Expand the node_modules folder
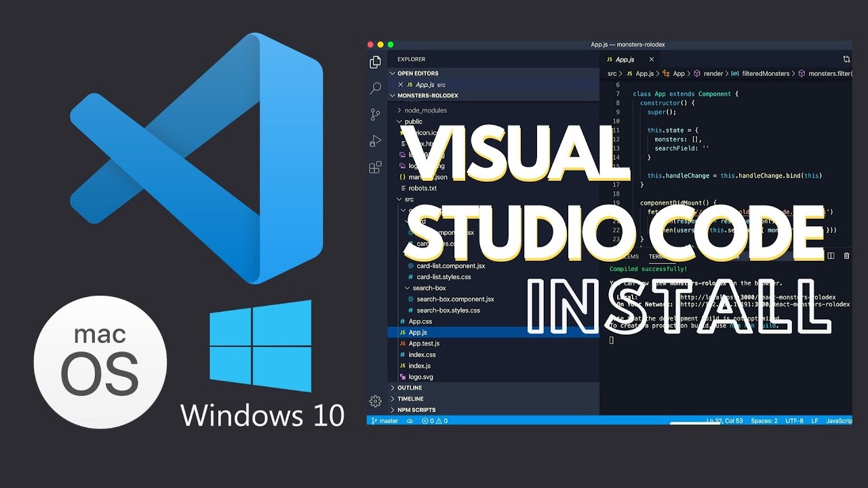Screen dimensions: 868x488 click(x=425, y=110)
